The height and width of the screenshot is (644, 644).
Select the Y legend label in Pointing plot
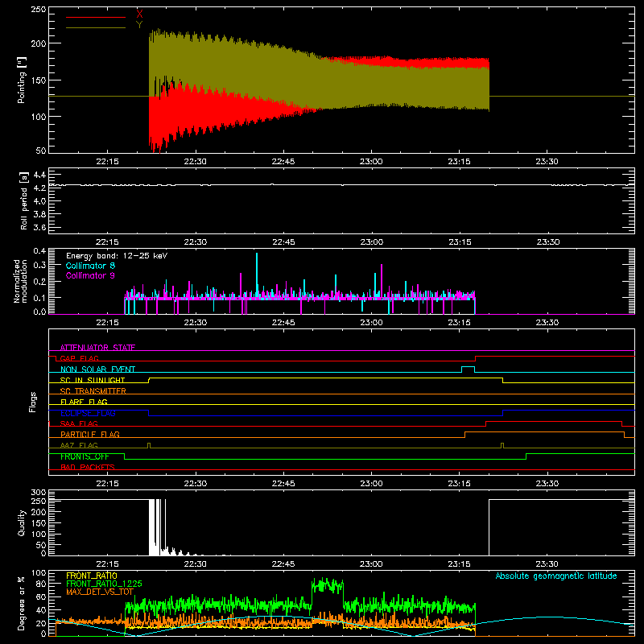[139, 25]
